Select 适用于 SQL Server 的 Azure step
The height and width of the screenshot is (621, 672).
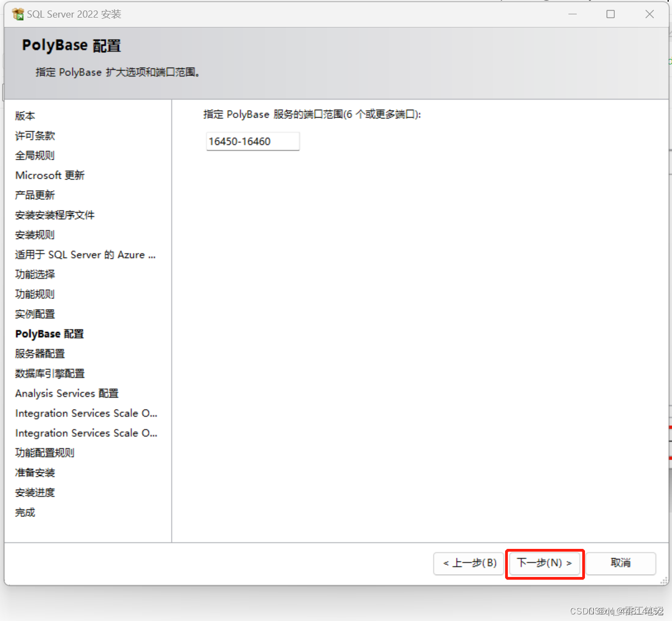click(x=85, y=254)
